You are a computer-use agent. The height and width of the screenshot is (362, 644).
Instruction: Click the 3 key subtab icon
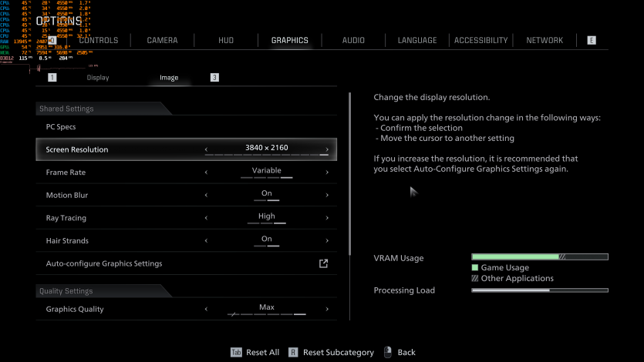tap(214, 78)
